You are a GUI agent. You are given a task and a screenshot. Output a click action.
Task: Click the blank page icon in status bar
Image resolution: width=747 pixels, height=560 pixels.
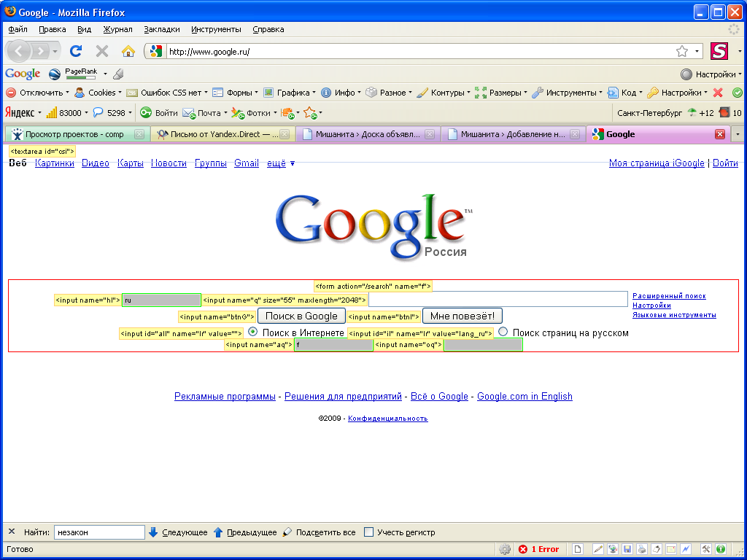tap(578, 549)
